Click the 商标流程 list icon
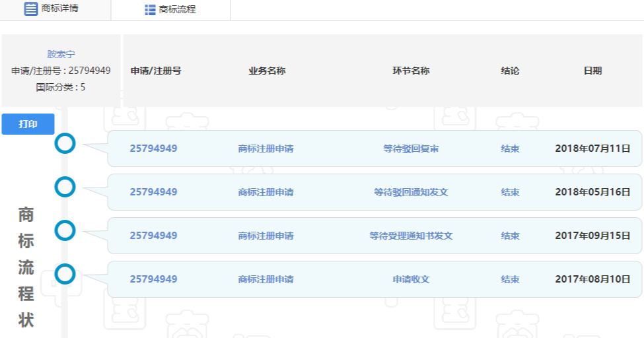The width and height of the screenshot is (644, 338). click(x=150, y=10)
